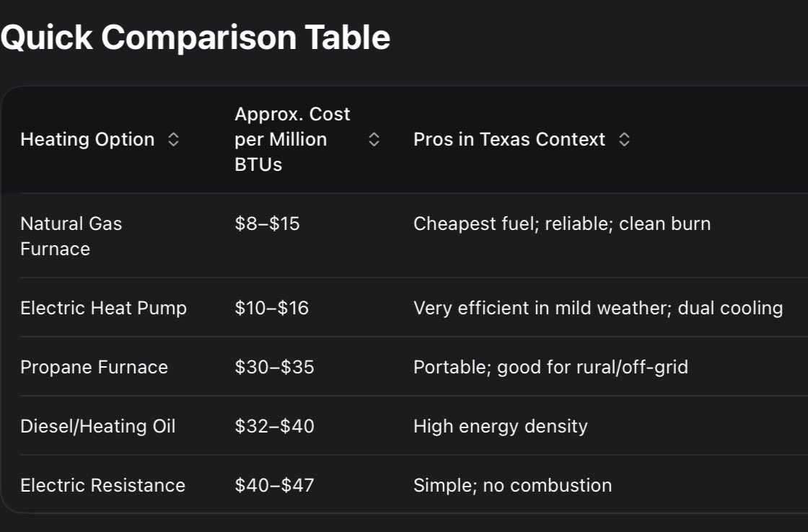Click the $30–$35 cost cell

tap(274, 367)
